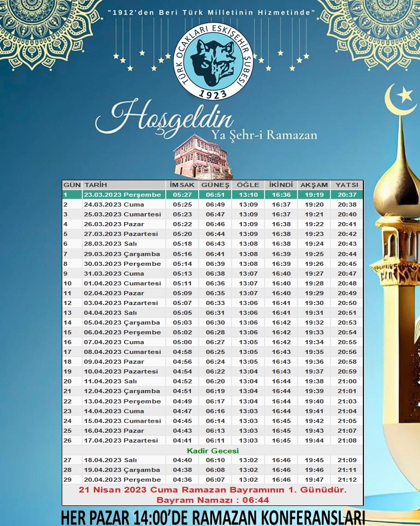Click the yatsı time 20:40
The image size is (420, 526).
[x=347, y=214]
